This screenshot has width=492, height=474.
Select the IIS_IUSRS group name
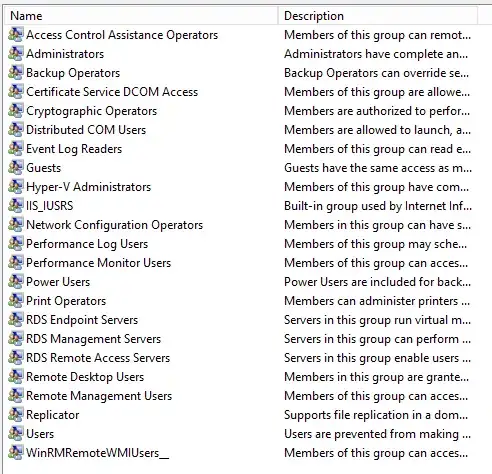pos(50,206)
